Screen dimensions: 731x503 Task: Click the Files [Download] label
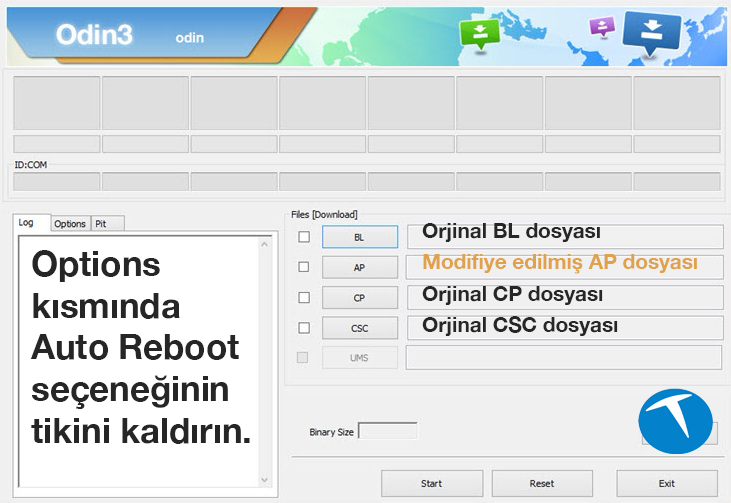(324, 214)
